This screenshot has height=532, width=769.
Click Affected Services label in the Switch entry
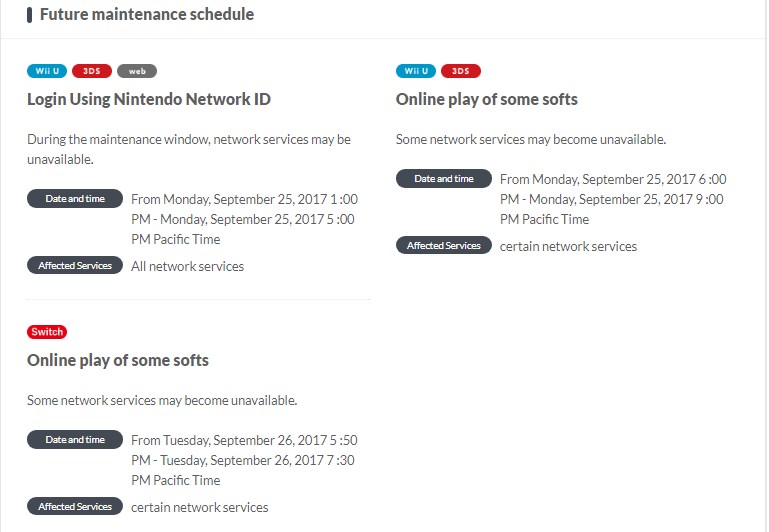point(75,507)
